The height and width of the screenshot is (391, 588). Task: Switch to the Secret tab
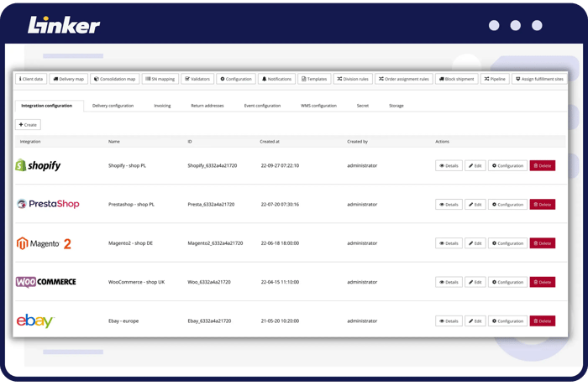pyautogui.click(x=363, y=106)
